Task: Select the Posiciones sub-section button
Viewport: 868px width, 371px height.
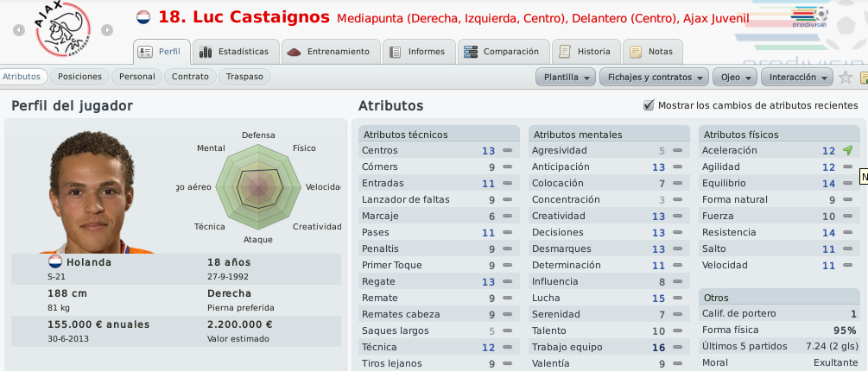Action: [x=79, y=77]
